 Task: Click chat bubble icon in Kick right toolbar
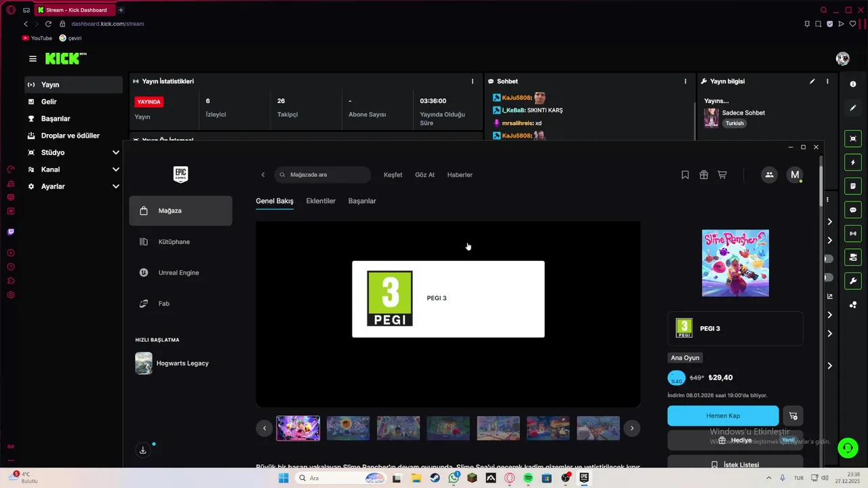[x=853, y=210]
